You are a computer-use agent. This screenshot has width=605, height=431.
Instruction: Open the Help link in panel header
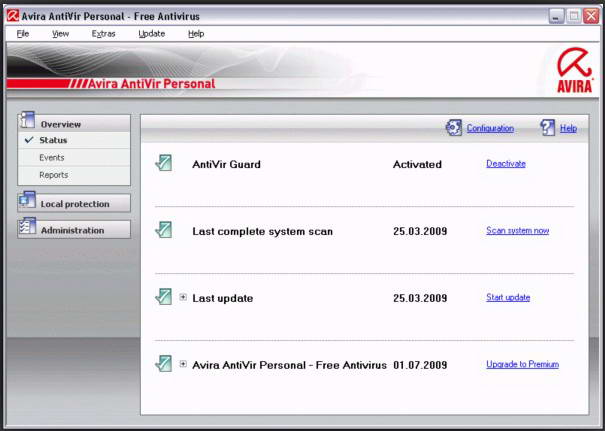click(568, 128)
